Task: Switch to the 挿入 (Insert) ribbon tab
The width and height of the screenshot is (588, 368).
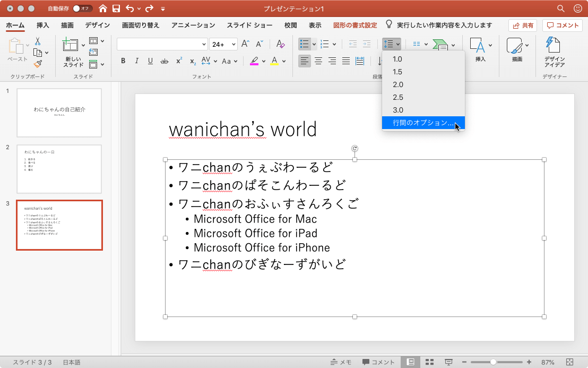Action: tap(43, 25)
